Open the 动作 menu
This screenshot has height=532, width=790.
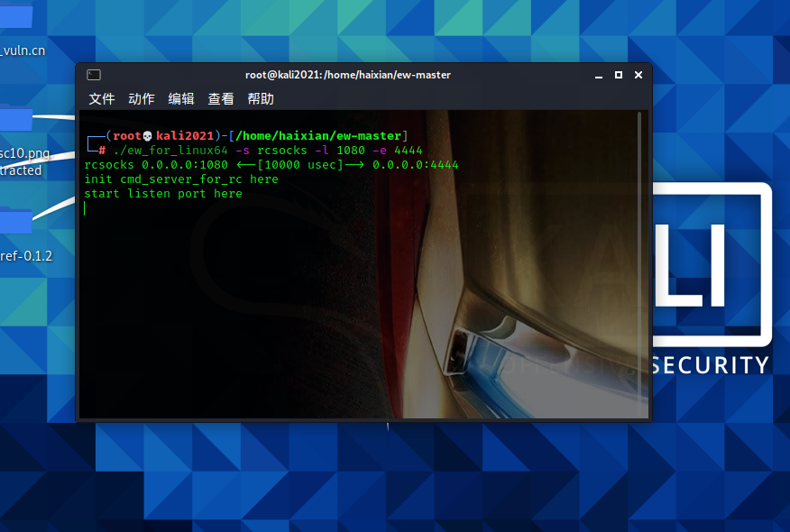point(142,99)
